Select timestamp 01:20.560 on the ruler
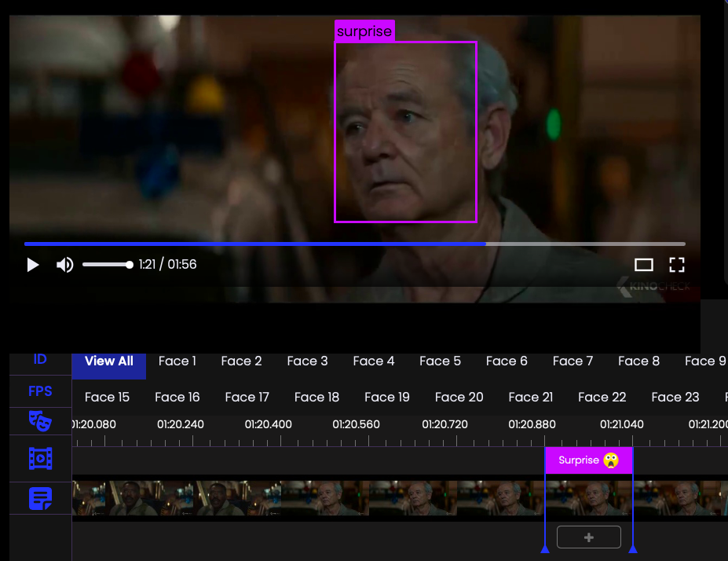 356,424
